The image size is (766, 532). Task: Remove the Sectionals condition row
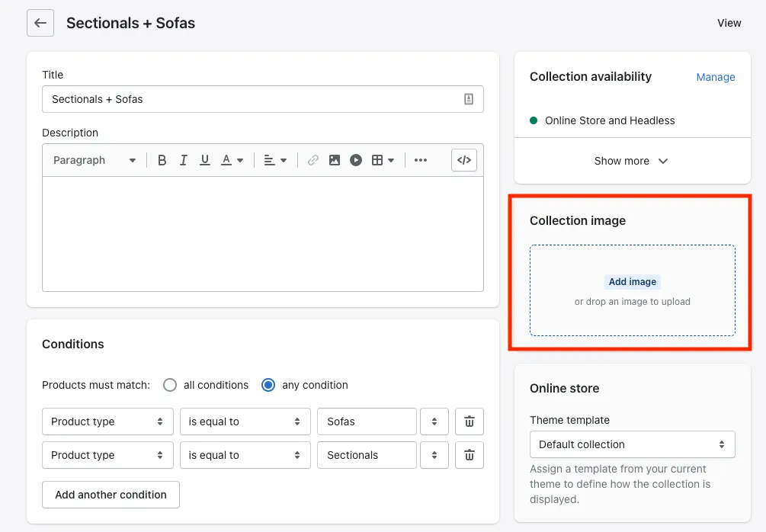469,455
